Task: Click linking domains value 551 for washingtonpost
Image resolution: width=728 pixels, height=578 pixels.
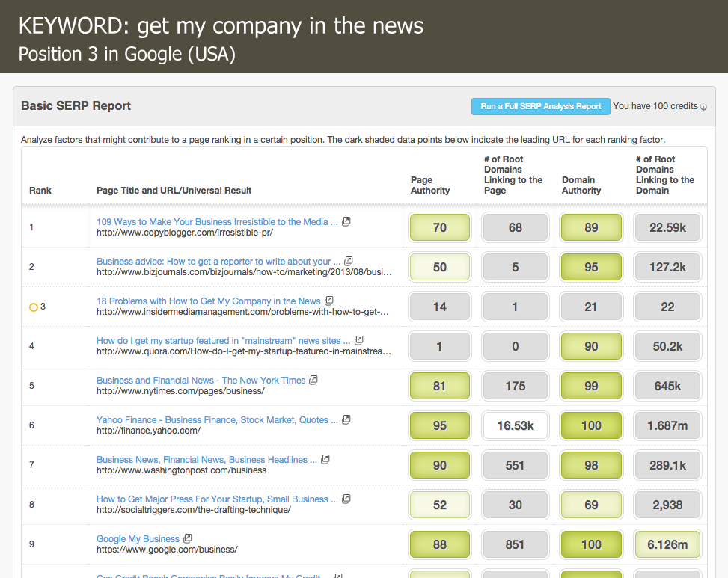Action: pyautogui.click(x=516, y=465)
